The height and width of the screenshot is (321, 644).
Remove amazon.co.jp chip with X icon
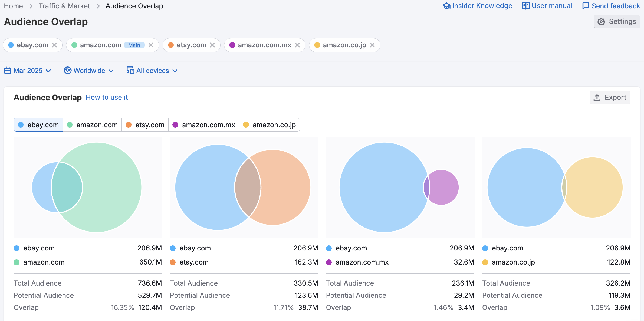coord(372,45)
